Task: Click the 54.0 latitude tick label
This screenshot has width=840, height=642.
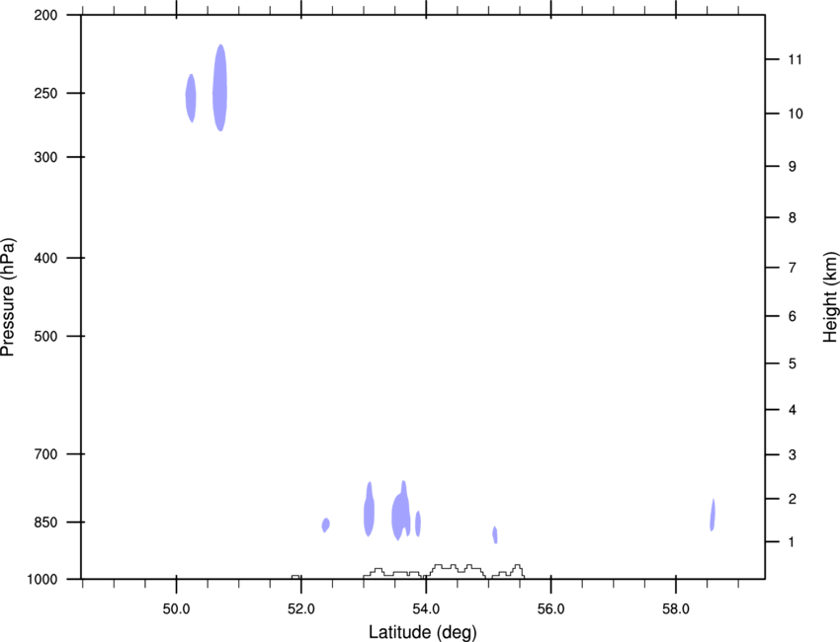Action: [426, 609]
